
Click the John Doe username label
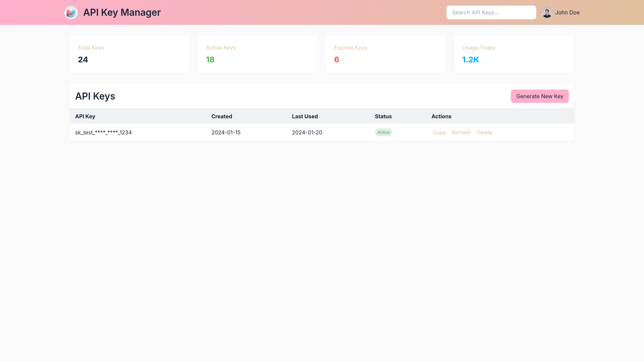click(568, 12)
